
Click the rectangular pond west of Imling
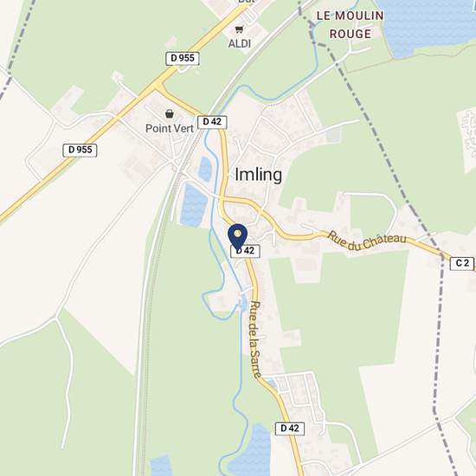[x=193, y=205]
